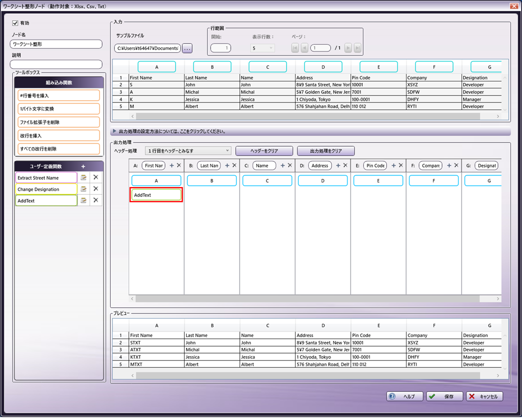Add column after D Address
Viewport: 522px width, 420px height.
338,166
